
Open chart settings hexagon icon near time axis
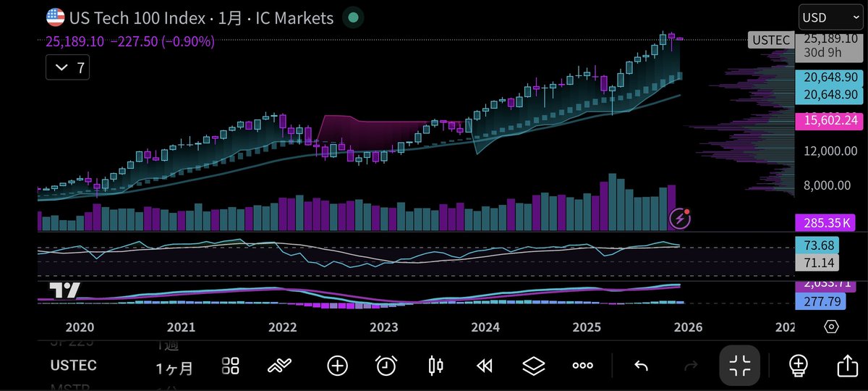pyautogui.click(x=831, y=327)
